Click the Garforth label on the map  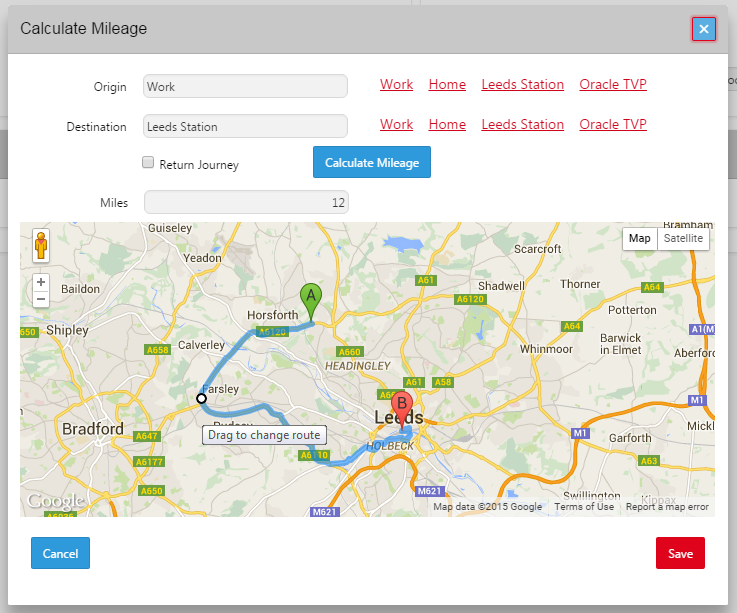pos(630,438)
